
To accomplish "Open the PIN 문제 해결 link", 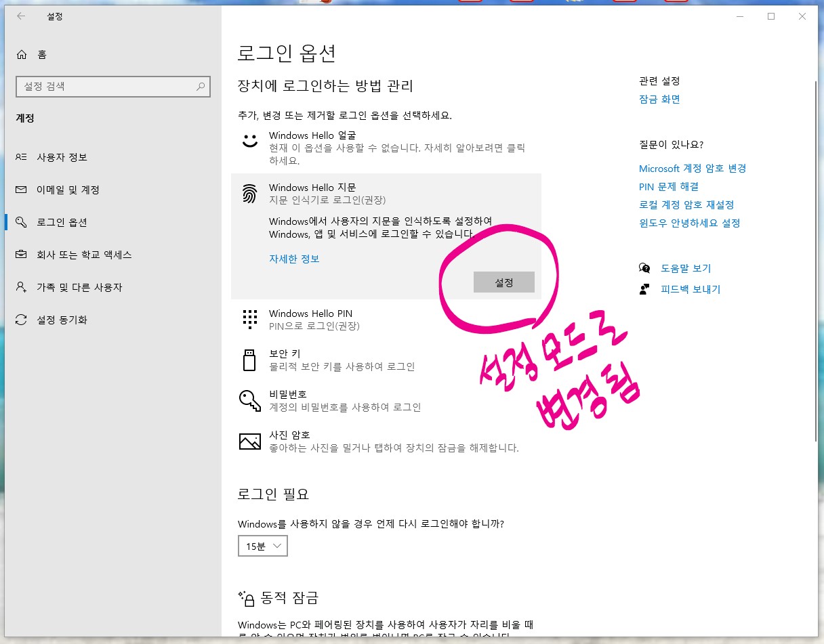I will (669, 186).
